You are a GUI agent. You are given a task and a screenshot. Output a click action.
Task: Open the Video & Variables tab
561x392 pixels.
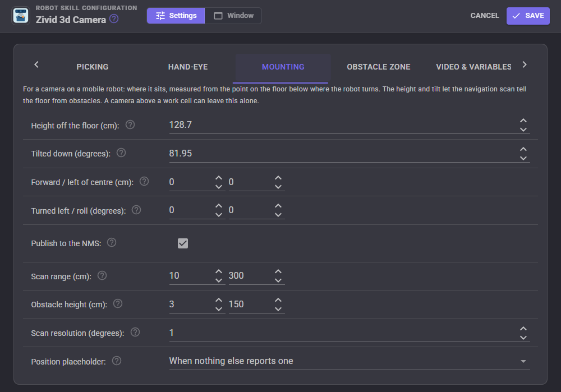pyautogui.click(x=473, y=67)
